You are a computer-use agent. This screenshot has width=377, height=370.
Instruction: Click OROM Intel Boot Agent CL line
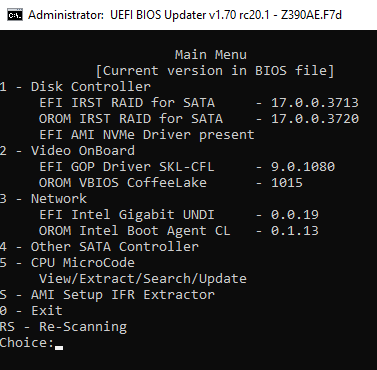point(179,231)
